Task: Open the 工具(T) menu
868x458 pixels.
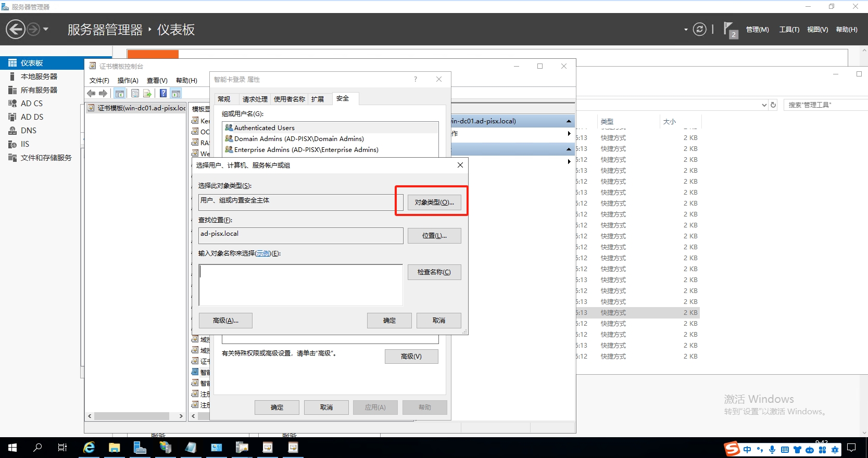Action: 789,30
